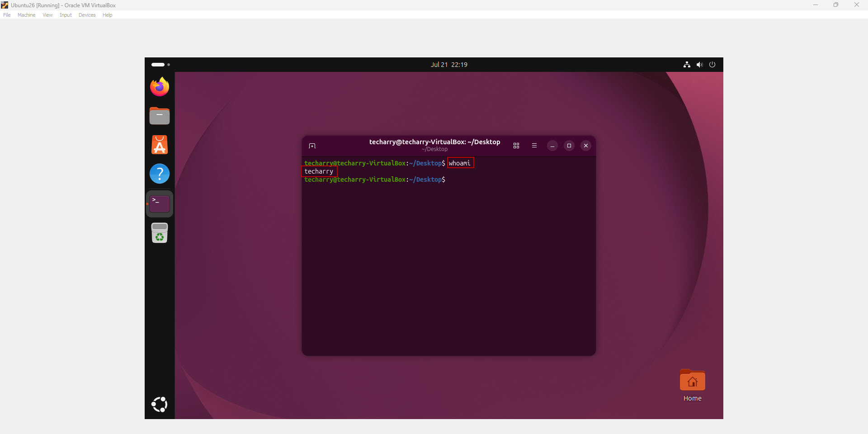Viewport: 868px width, 434px height.
Task: Add a new terminal tab
Action: tap(312, 146)
